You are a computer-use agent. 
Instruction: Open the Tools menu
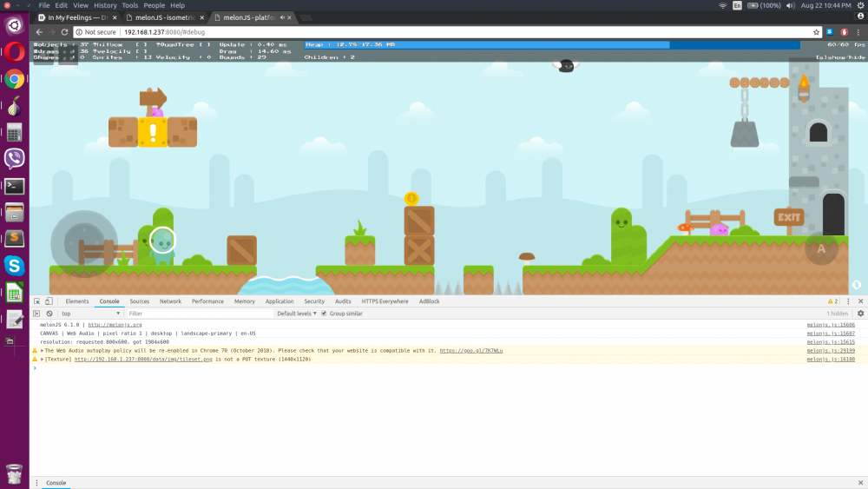(x=130, y=5)
